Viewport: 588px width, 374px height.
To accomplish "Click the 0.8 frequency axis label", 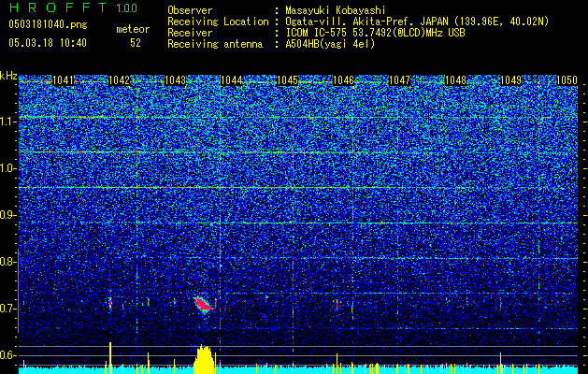I will [7, 262].
